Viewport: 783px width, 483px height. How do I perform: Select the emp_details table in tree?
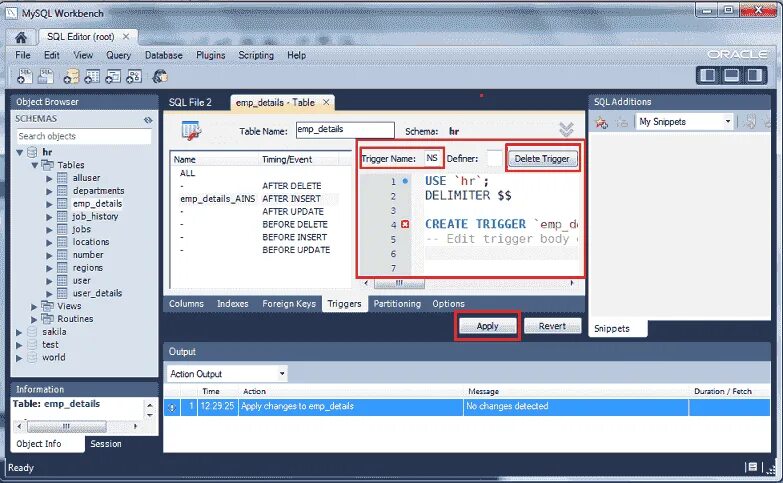97,204
